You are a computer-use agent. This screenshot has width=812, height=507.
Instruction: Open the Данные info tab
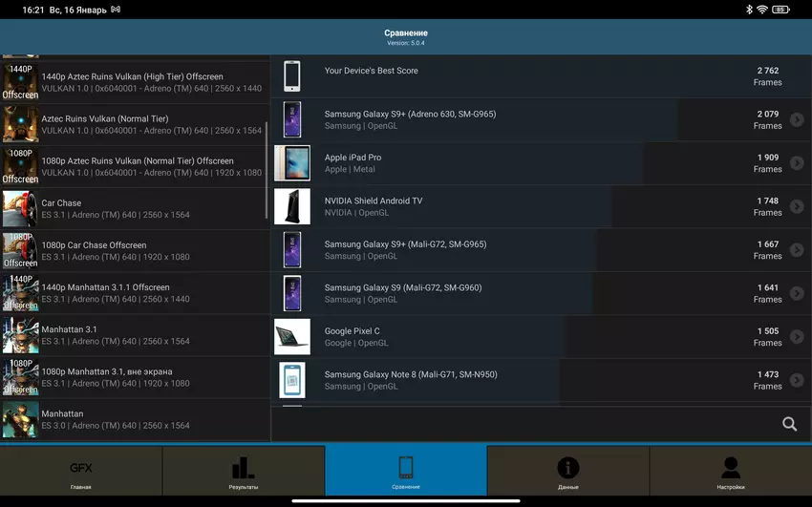tap(567, 471)
